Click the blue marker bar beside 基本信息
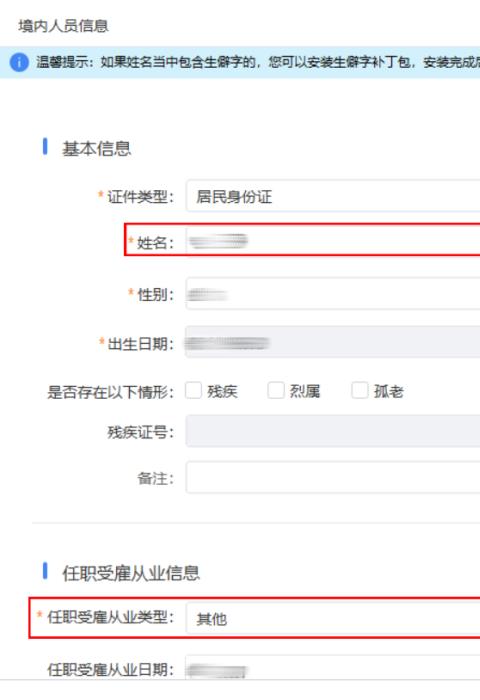Image resolution: width=480 pixels, height=700 pixels. point(45,146)
